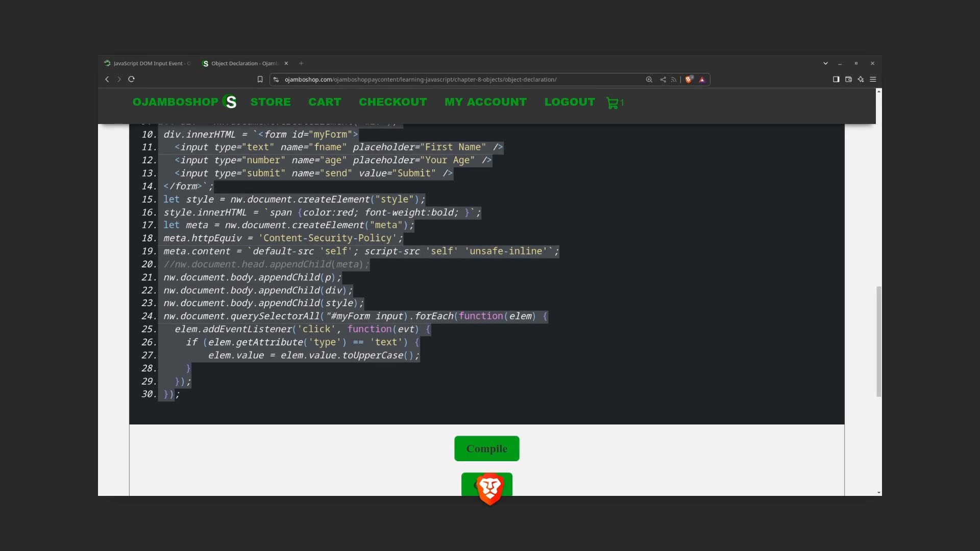This screenshot has width=980, height=551.
Task: Click 'addEventListener' on line 25
Action: [x=248, y=329]
